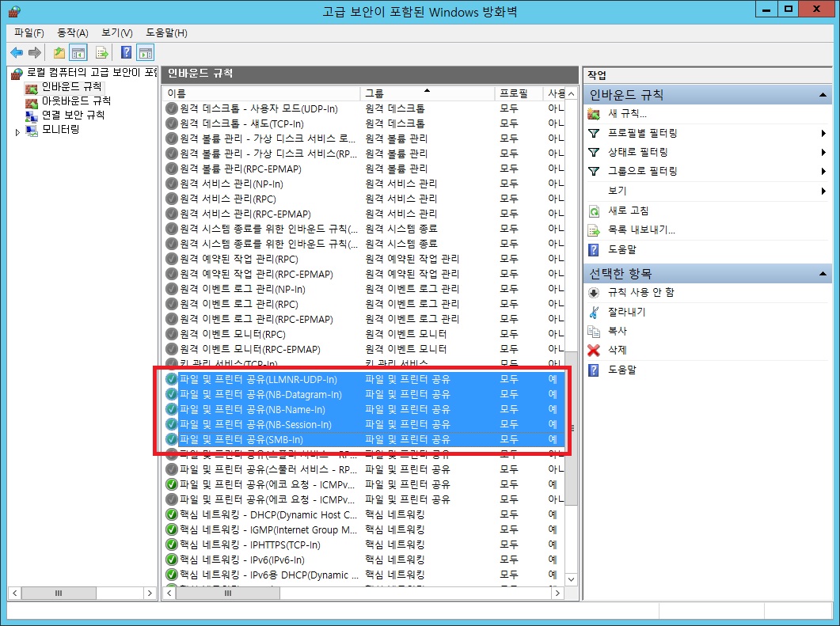Click the Back arrow toolbar icon
Screen dimensions: 840x626
17,52
